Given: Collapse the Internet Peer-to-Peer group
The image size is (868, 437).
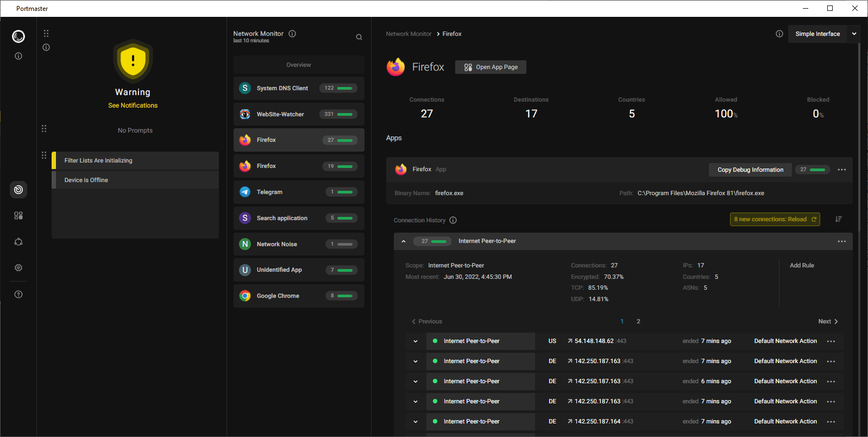Looking at the screenshot, I should 404,241.
